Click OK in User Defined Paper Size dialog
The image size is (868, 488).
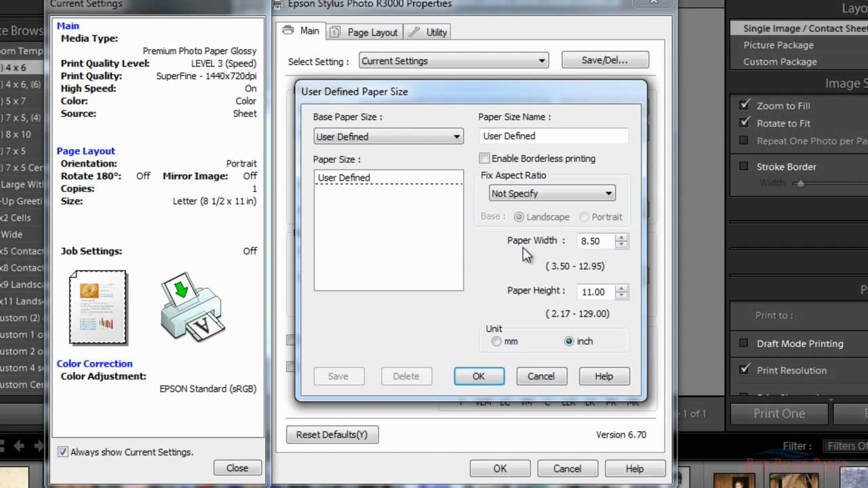(479, 376)
